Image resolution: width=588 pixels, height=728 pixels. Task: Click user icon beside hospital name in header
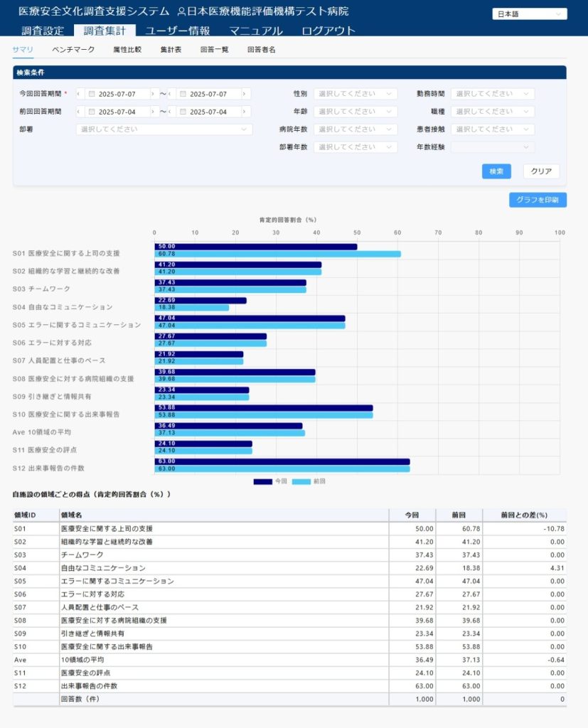[181, 12]
